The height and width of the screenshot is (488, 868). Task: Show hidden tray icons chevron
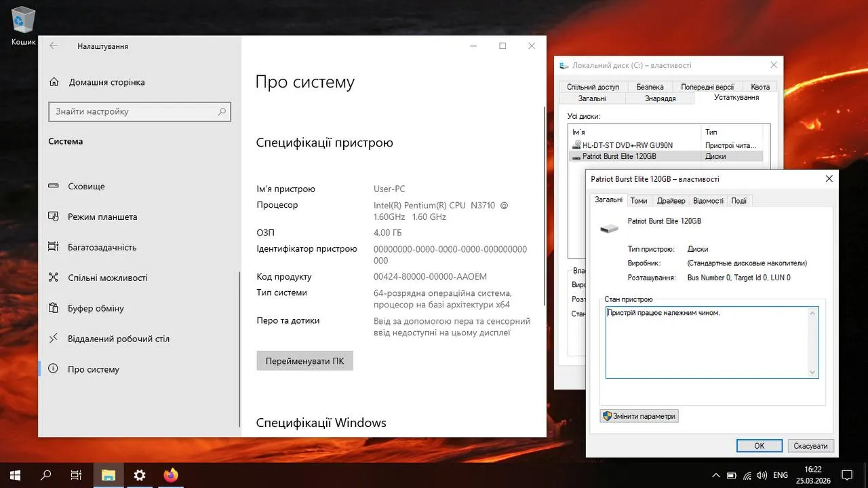pos(715,475)
